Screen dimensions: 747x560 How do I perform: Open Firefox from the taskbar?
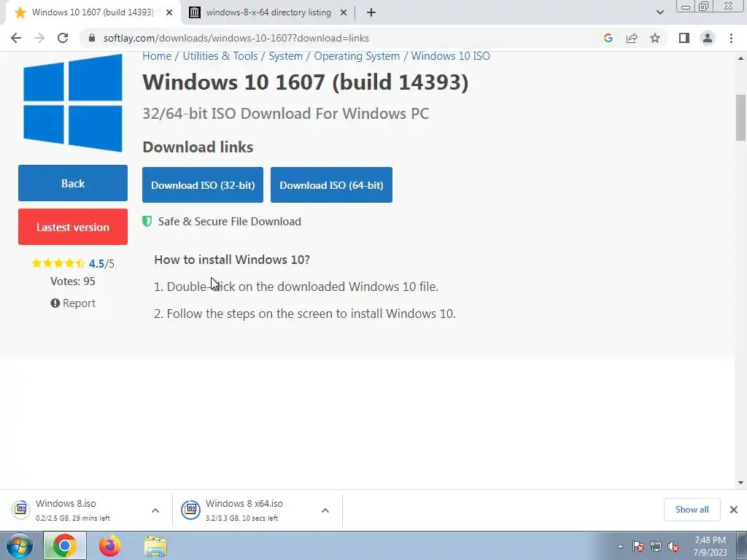110,545
